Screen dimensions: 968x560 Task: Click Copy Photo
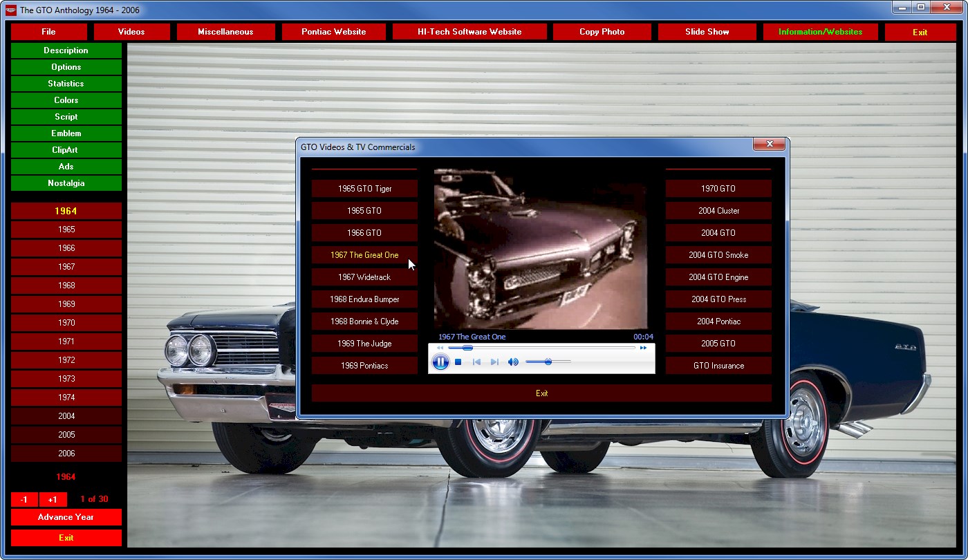pos(602,32)
